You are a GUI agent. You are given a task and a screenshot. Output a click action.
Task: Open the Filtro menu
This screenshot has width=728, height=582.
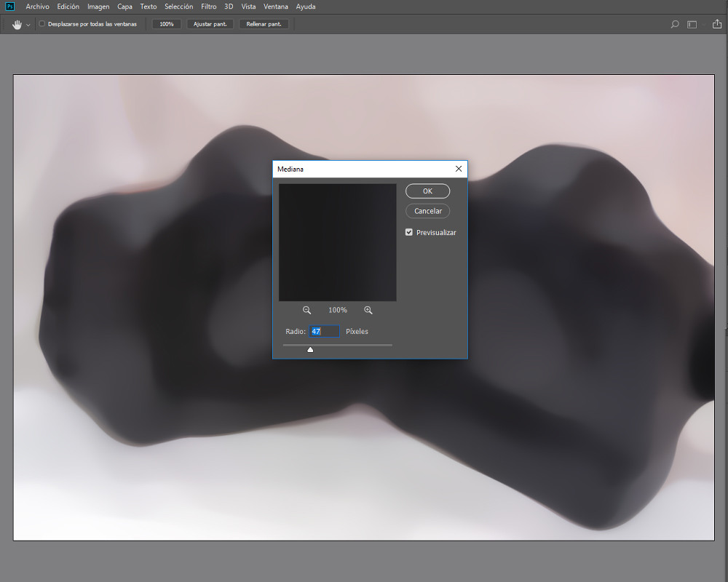pyautogui.click(x=209, y=7)
